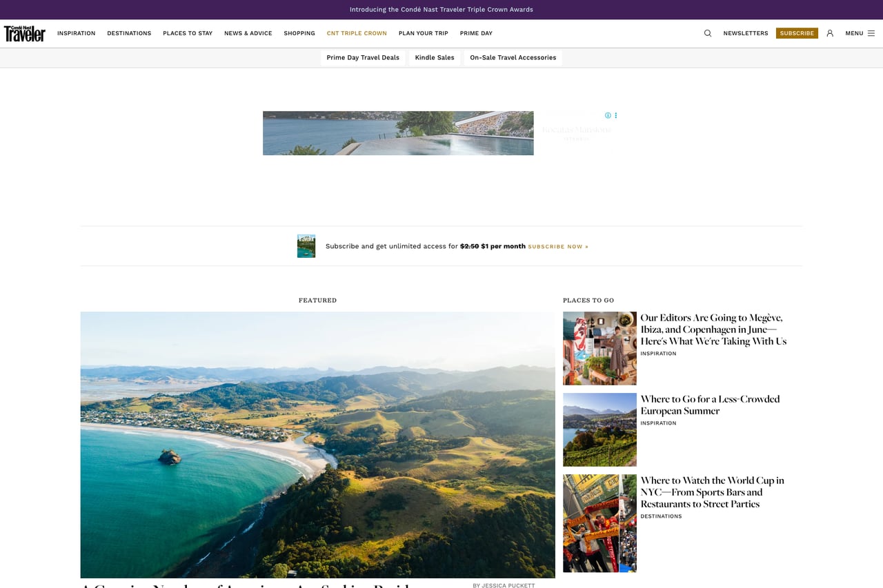
Task: Click the Condé Nast Traveler logo
Action: point(25,33)
